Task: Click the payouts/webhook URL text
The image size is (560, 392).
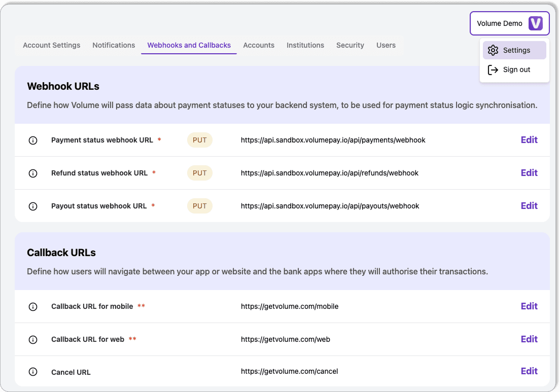Action: click(330, 206)
